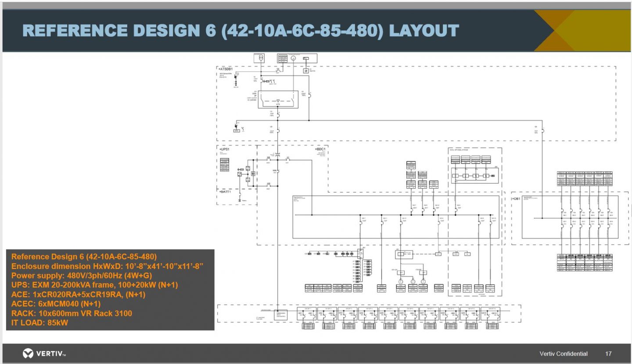Click the +BATT1 section label

[x=226, y=191]
